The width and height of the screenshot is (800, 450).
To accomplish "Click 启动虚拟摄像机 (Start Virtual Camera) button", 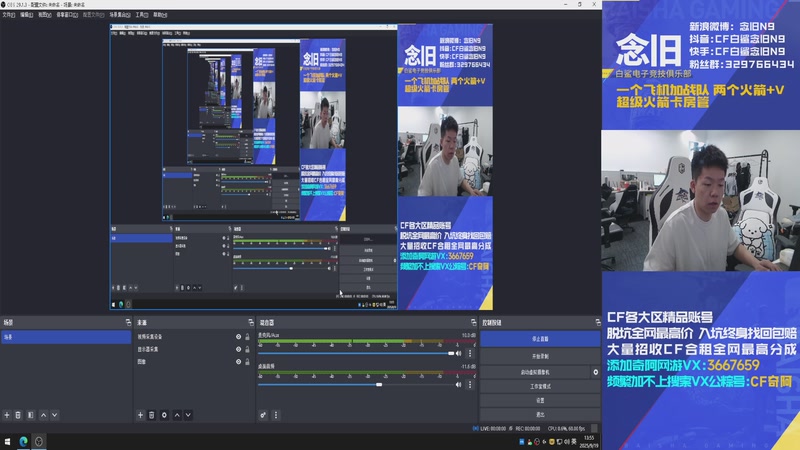I will click(535, 372).
